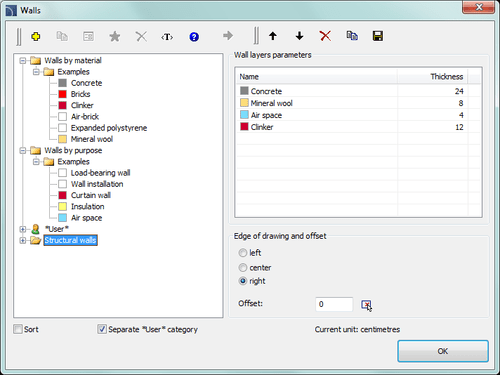Select Clinker in the tree

coord(82,105)
